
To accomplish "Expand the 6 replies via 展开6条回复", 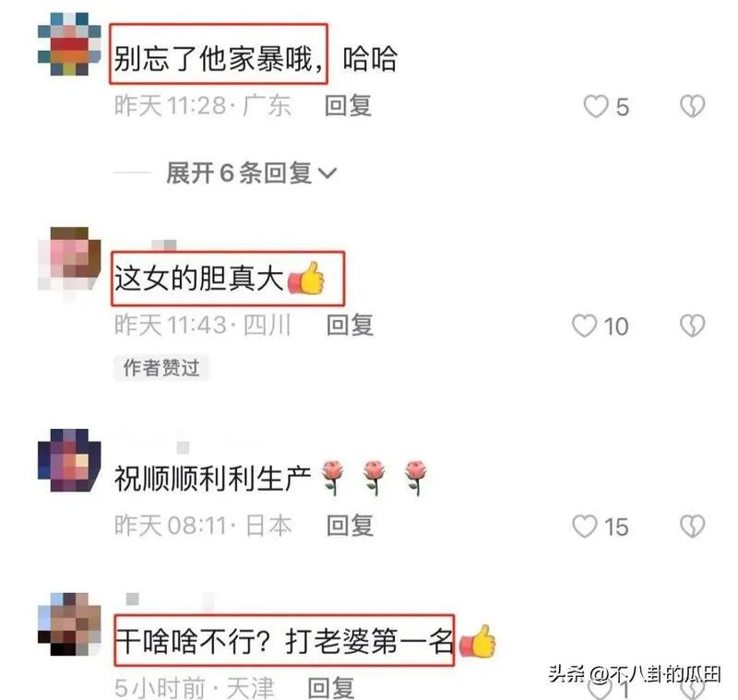I will [251, 173].
